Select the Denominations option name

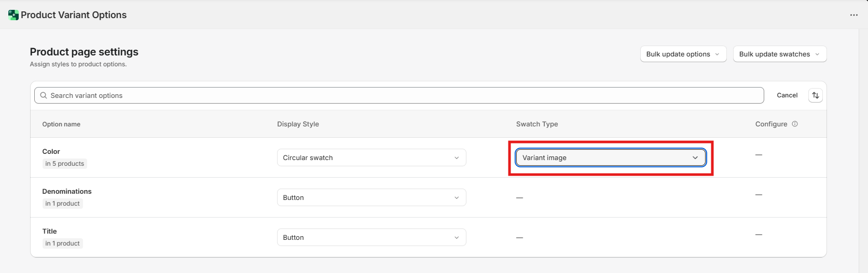coord(67,191)
